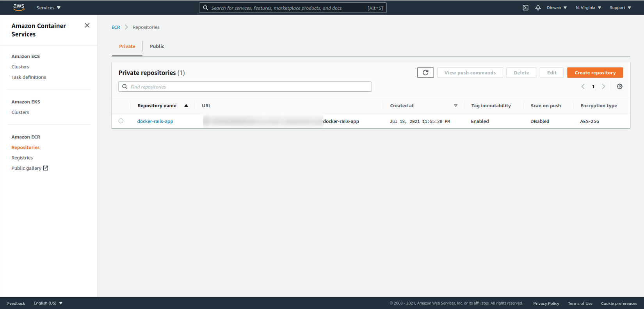Click the Edit button
Screen dimensions: 644x309
click(x=551, y=73)
